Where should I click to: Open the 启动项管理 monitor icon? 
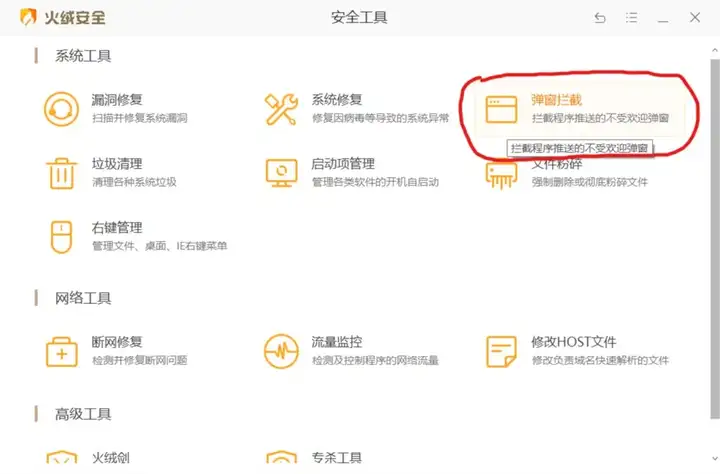pyautogui.click(x=281, y=173)
